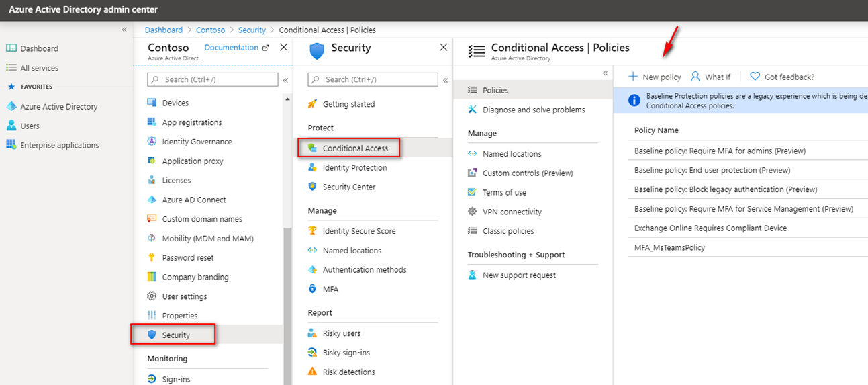
Task: Open Enterprise applications favorite
Action: [52, 145]
